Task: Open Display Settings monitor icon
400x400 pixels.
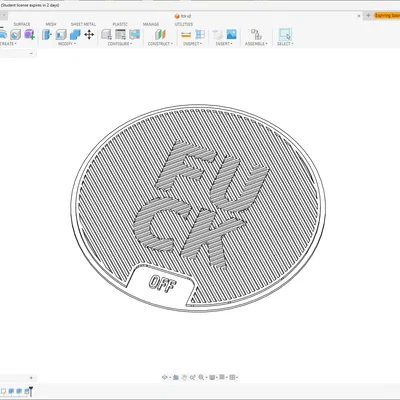Action: pyautogui.click(x=212, y=377)
